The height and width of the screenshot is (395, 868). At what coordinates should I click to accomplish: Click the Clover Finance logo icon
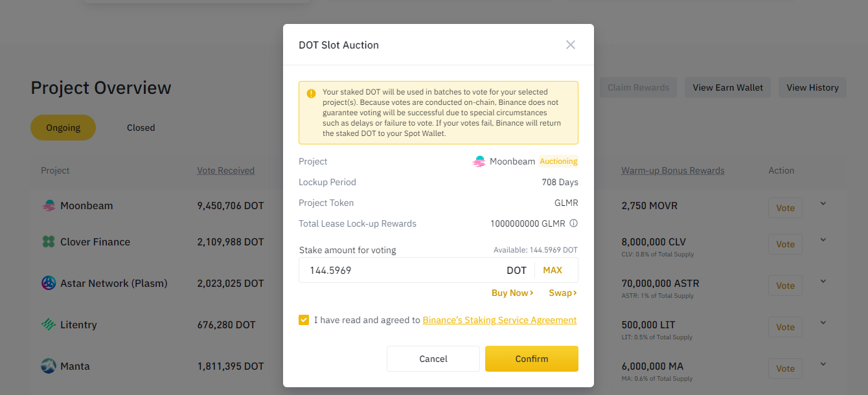49,242
